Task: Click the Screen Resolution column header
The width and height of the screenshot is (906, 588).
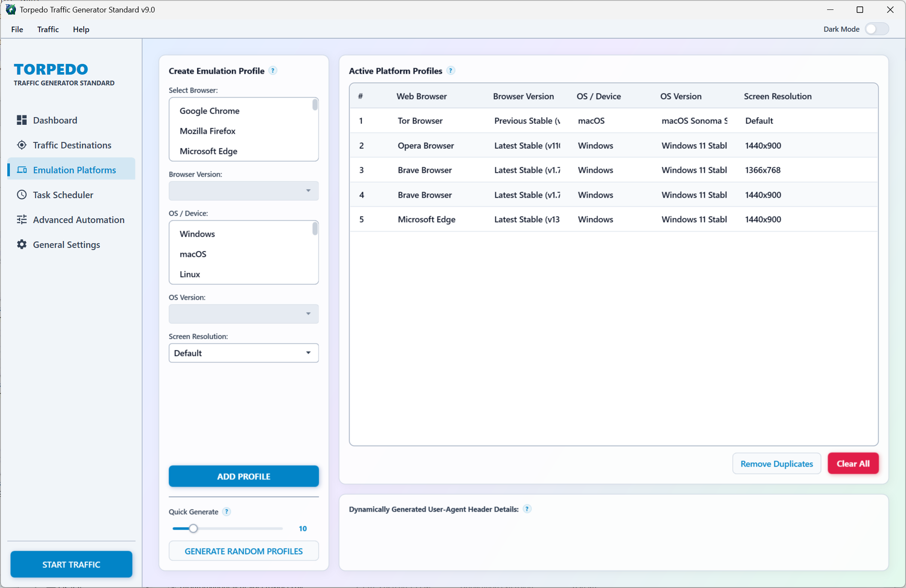Action: click(x=777, y=96)
